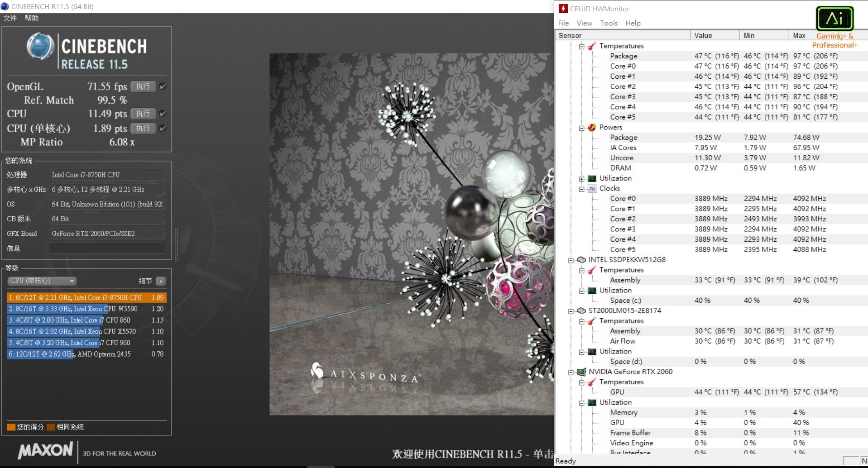Open the Tools menu in HWMonitor
This screenshot has height=468, width=868.
(x=609, y=23)
